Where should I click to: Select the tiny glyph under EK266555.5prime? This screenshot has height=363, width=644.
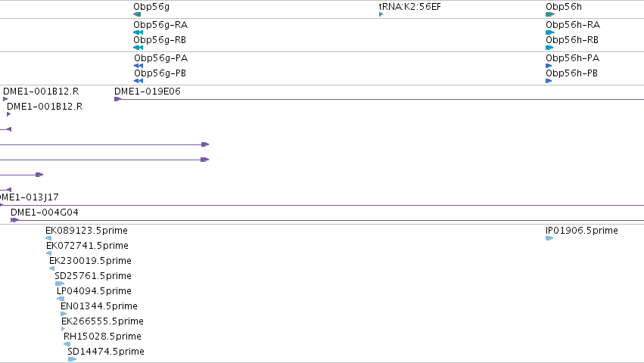click(x=64, y=329)
